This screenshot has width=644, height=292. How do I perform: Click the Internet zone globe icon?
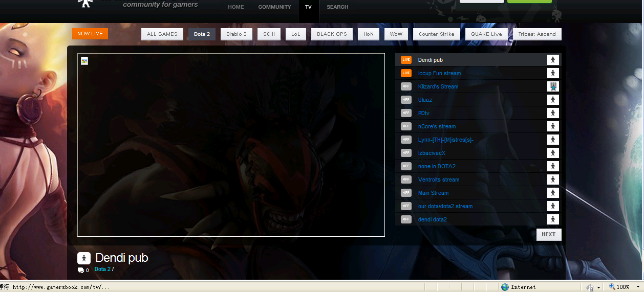tap(505, 287)
